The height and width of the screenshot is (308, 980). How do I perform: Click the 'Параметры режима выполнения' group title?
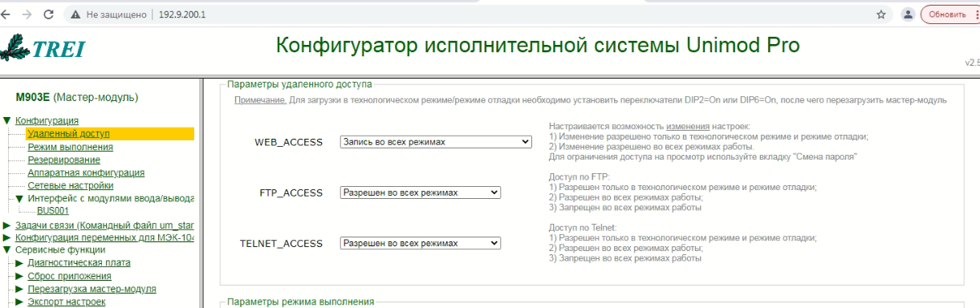pos(300,302)
